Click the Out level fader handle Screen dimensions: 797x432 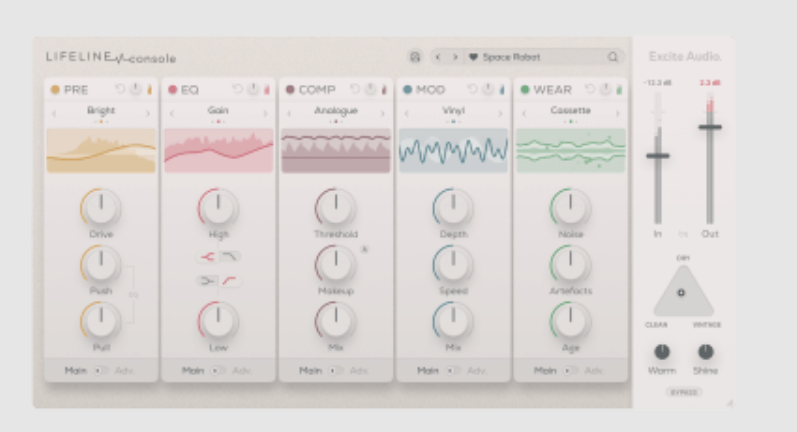[x=710, y=127]
